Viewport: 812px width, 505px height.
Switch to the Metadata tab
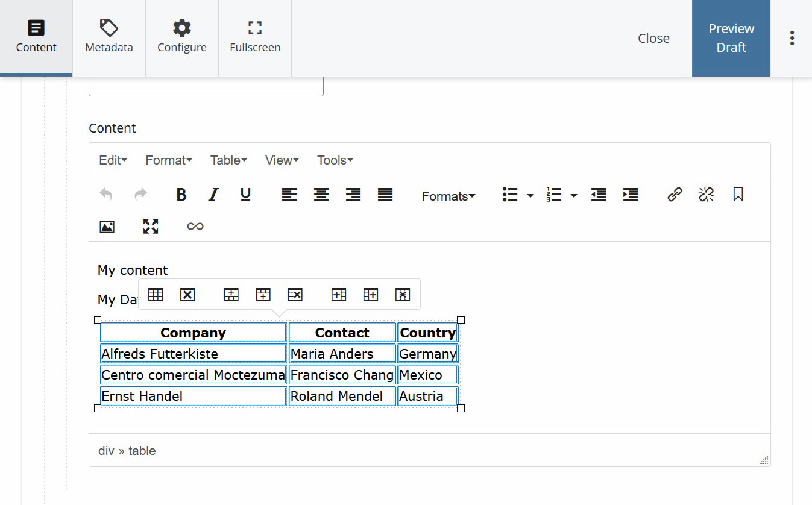pos(109,38)
